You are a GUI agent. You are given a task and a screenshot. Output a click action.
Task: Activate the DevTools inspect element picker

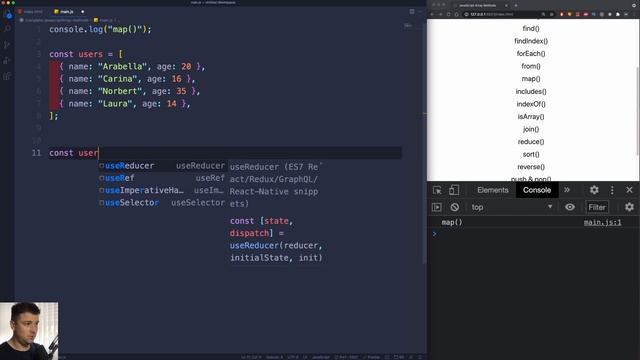tap(437, 190)
